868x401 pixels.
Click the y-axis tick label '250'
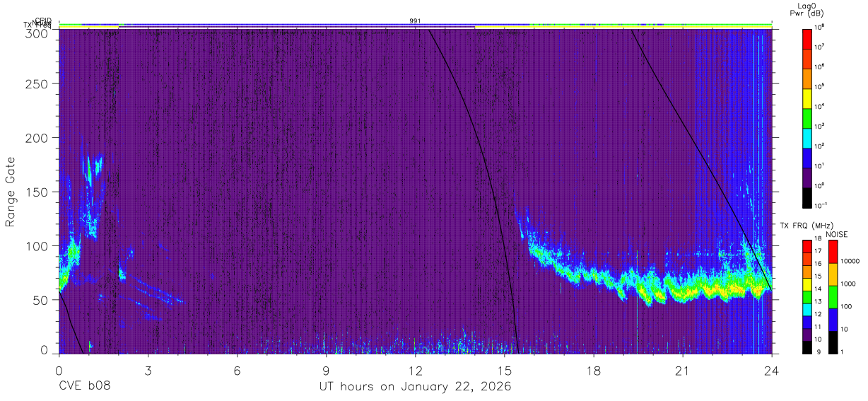click(37, 83)
